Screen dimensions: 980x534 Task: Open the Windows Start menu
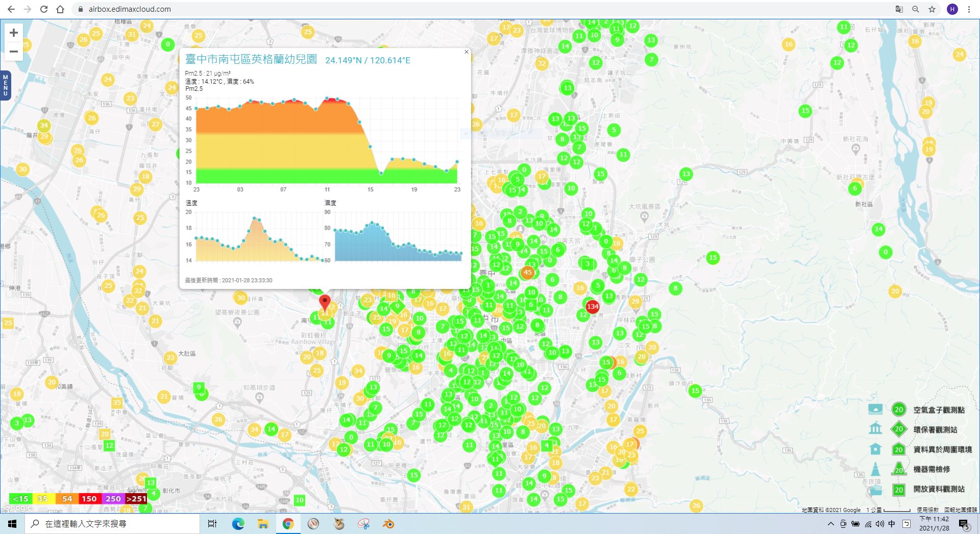[x=12, y=524]
